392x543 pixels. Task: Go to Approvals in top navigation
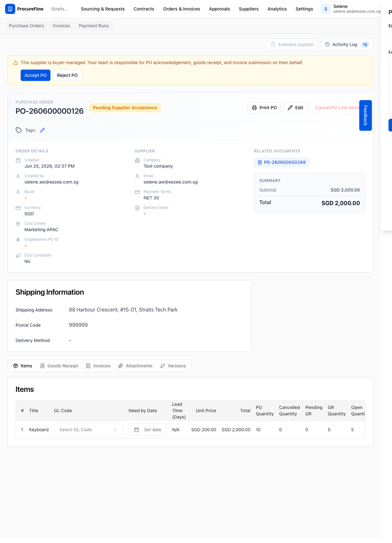pyautogui.click(x=219, y=9)
